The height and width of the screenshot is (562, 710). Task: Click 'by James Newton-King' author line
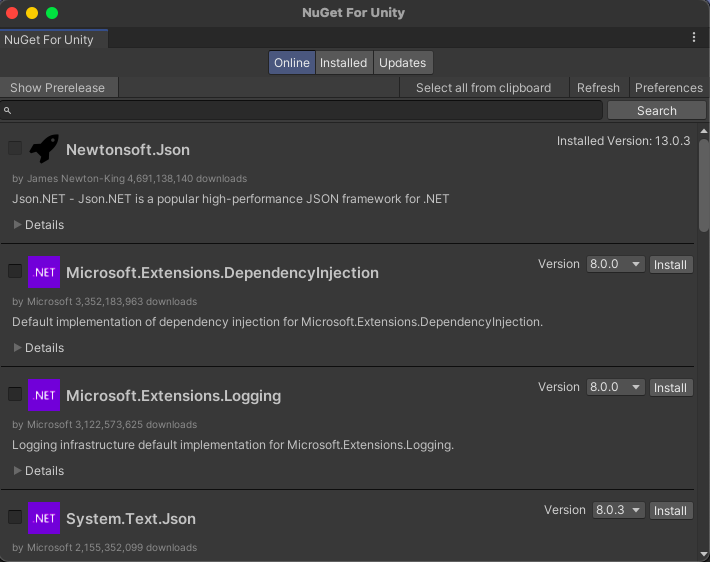pos(68,178)
